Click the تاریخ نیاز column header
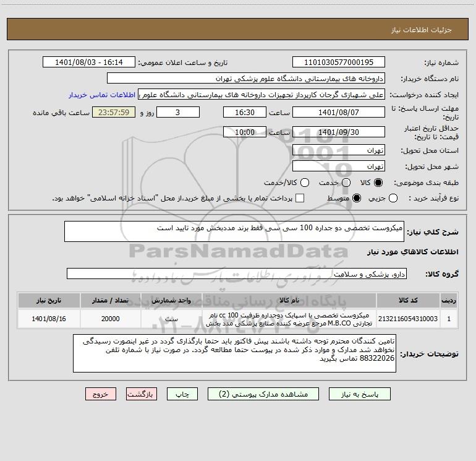 49,300
